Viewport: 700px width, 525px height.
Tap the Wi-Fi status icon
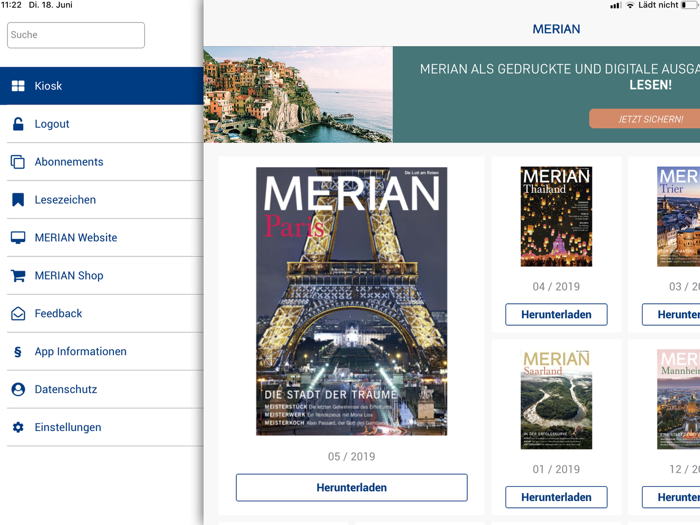[x=630, y=5]
